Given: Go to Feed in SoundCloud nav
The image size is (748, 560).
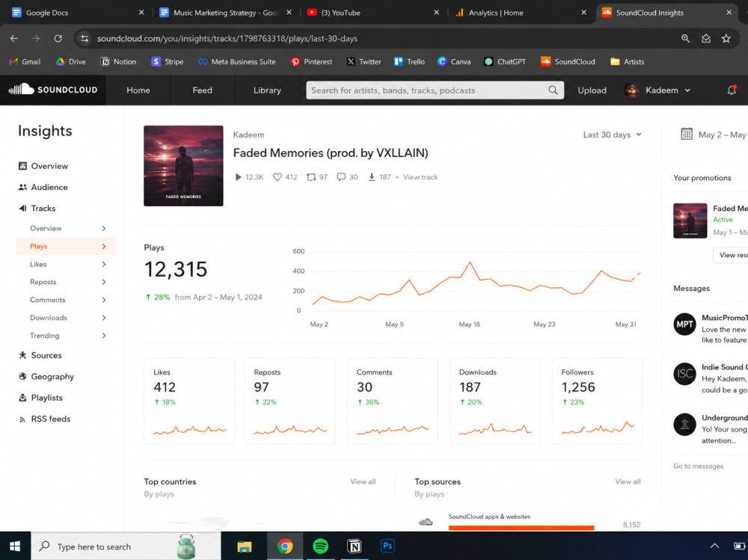Looking at the screenshot, I should (x=202, y=90).
